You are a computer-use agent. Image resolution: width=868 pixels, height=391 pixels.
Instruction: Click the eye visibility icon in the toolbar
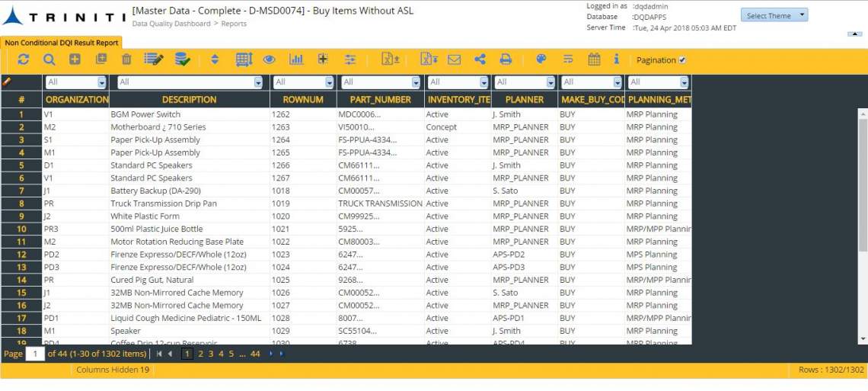pyautogui.click(x=269, y=59)
